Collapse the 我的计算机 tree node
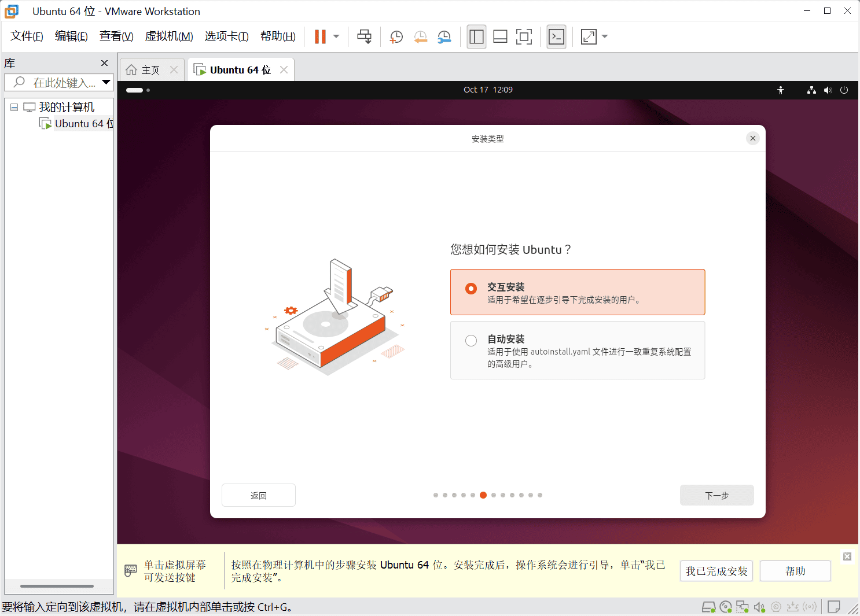 pyautogui.click(x=14, y=107)
